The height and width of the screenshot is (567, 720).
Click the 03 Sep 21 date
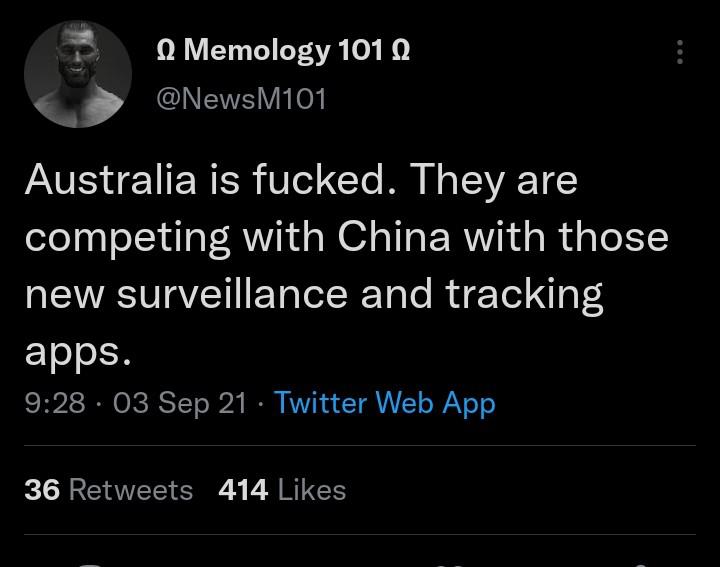click(x=179, y=403)
